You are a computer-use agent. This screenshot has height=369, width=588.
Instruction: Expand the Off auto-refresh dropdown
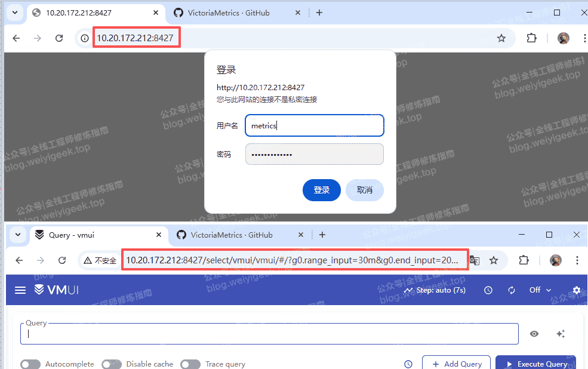[x=540, y=290]
